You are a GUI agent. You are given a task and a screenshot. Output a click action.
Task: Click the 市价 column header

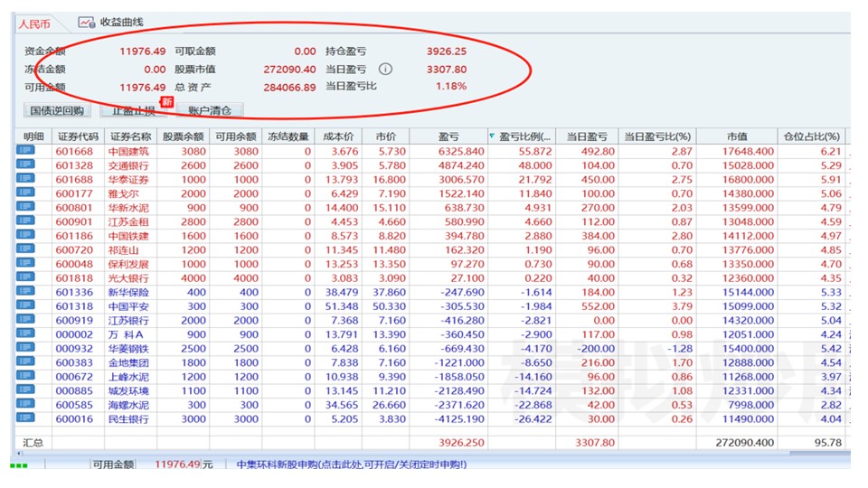386,136
